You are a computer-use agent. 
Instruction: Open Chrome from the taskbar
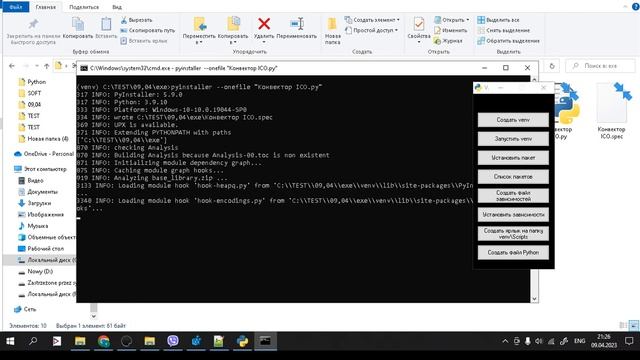click(x=103, y=341)
